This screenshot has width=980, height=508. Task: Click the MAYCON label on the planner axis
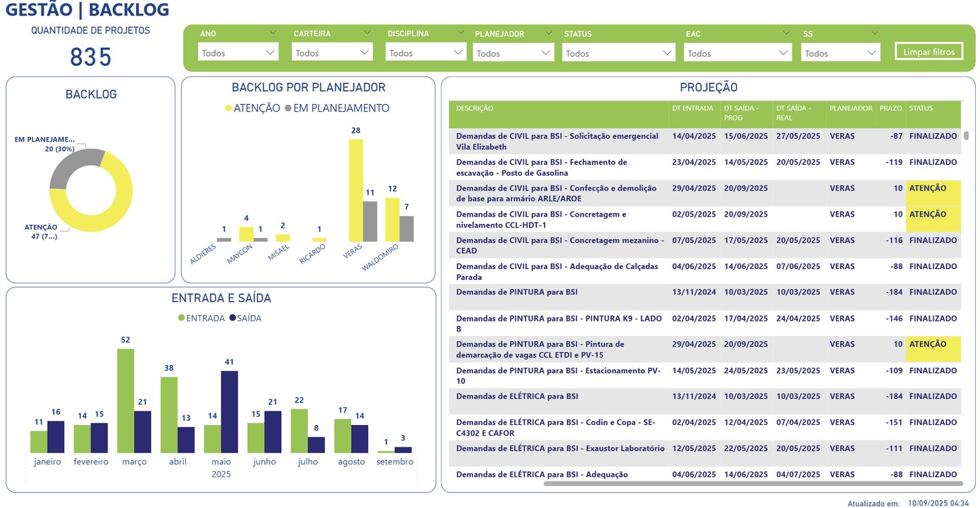pyautogui.click(x=240, y=255)
